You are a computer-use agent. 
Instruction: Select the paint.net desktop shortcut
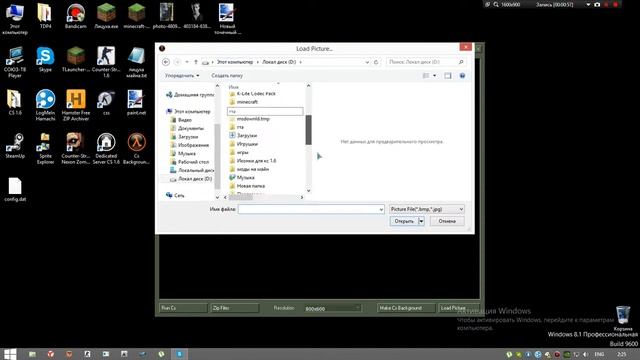(136, 103)
